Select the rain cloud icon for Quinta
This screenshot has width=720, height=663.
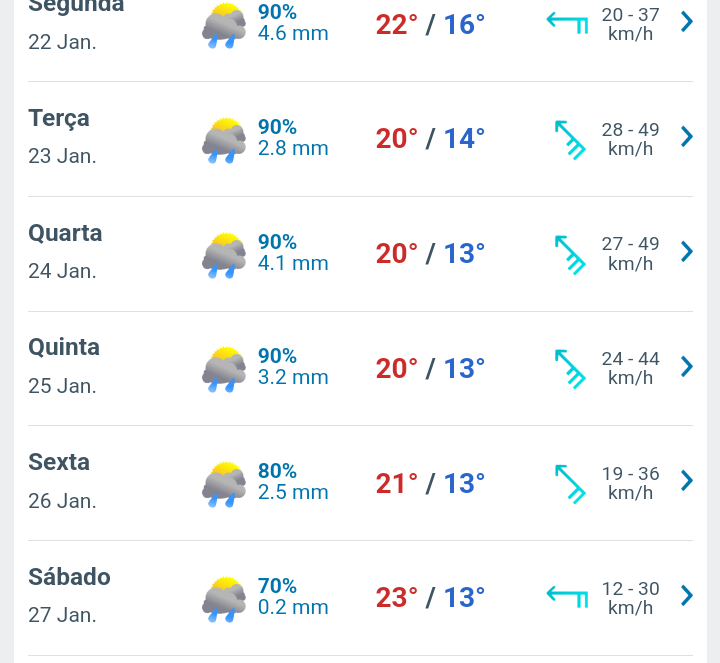[224, 369]
